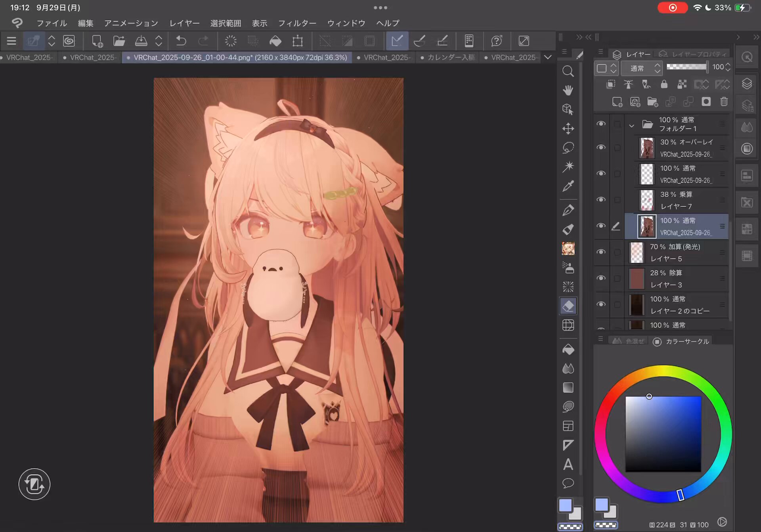The width and height of the screenshot is (761, 532).
Task: Click the light blue main color swatch
Action: [x=565, y=506]
